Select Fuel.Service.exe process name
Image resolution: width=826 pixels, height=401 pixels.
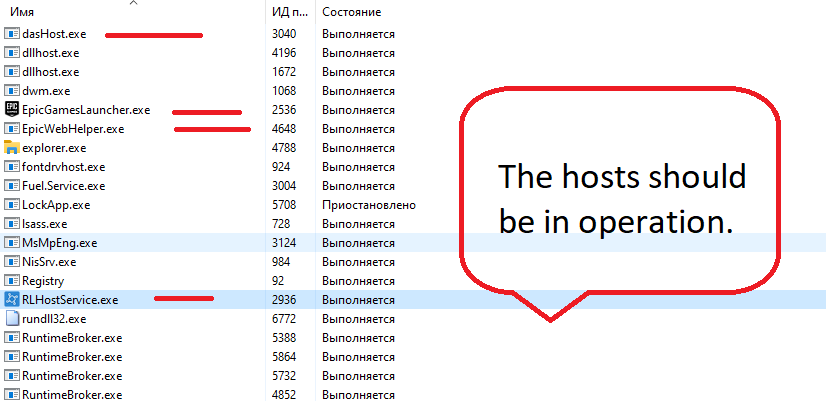tap(64, 186)
